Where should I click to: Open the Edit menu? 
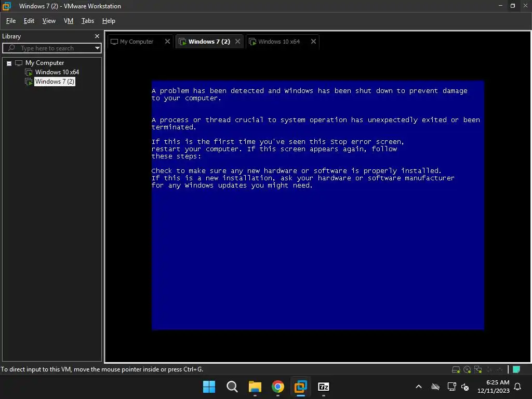click(x=29, y=21)
